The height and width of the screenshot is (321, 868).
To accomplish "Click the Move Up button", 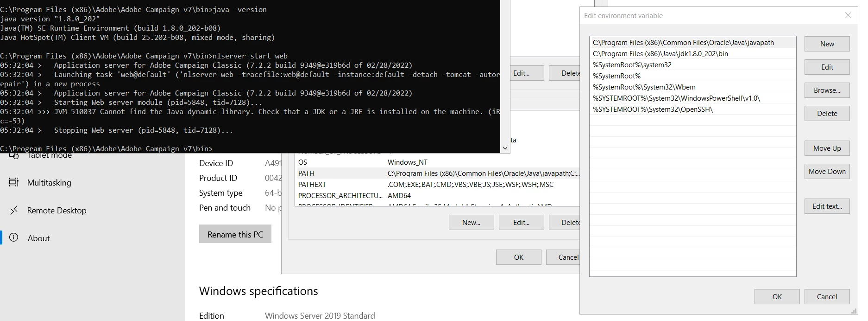I will pyautogui.click(x=827, y=148).
